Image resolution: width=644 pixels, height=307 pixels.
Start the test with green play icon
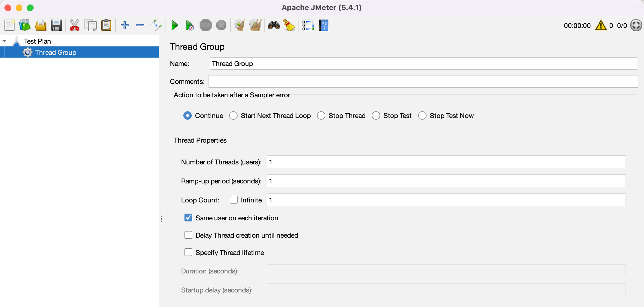point(175,25)
